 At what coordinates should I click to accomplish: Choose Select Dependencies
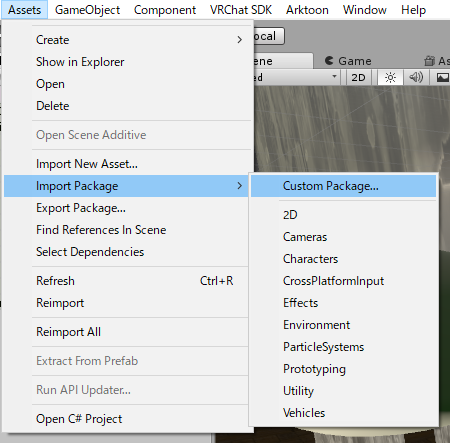coord(126,252)
